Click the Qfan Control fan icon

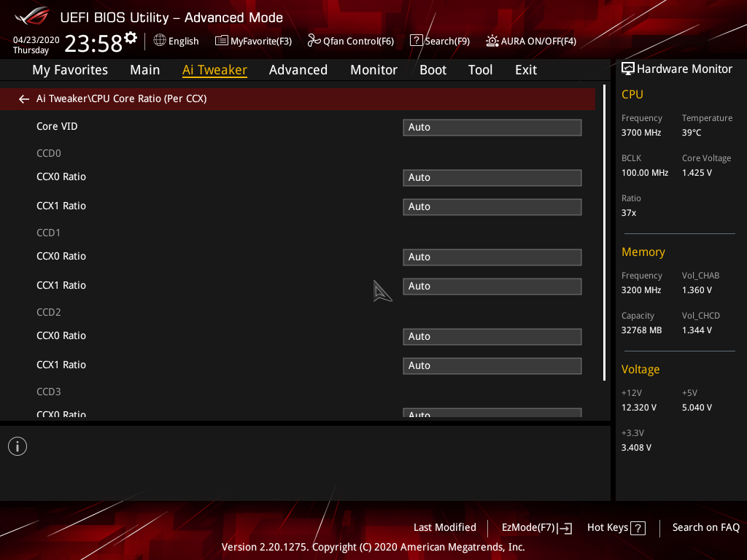pos(314,41)
